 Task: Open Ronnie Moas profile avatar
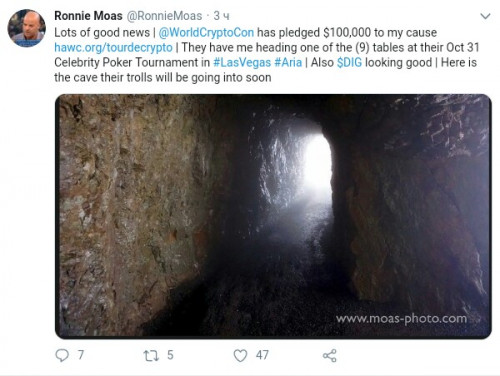coord(27,28)
